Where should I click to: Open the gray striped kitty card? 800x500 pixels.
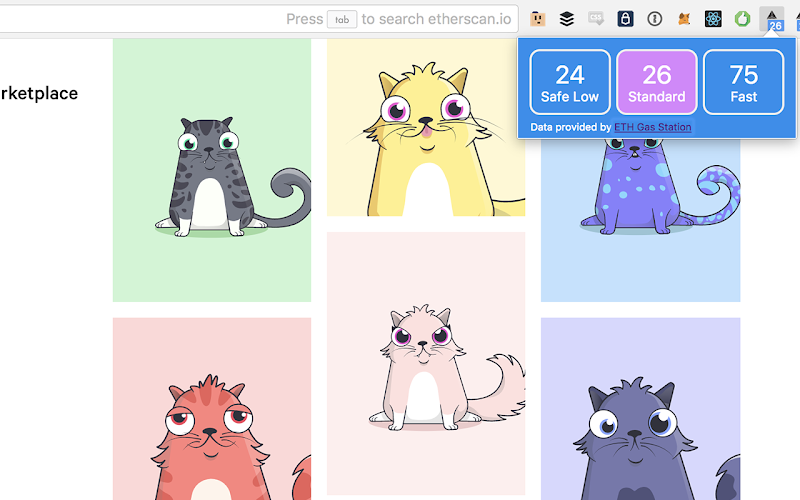[x=212, y=170]
